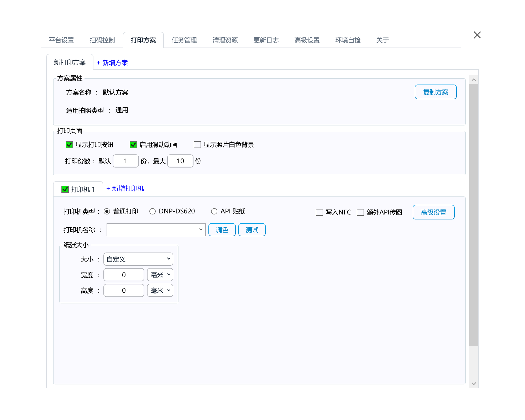Viewport: 525px width, 420px height.
Task: Click the 调色 button
Action: coord(222,230)
